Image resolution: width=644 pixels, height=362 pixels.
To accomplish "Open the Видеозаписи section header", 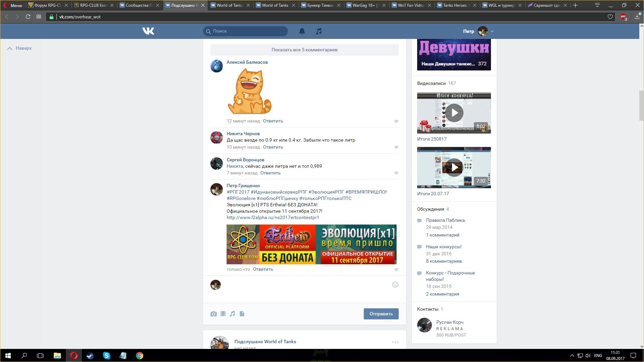I will pos(431,83).
